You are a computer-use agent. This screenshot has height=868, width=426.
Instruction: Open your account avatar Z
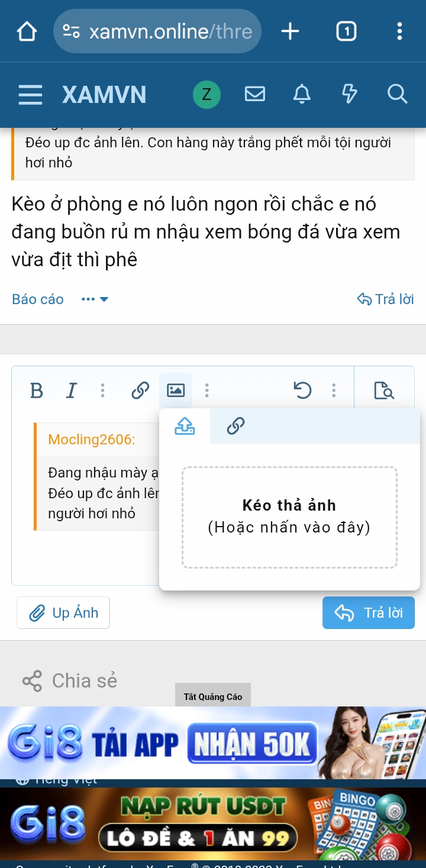[x=206, y=93]
